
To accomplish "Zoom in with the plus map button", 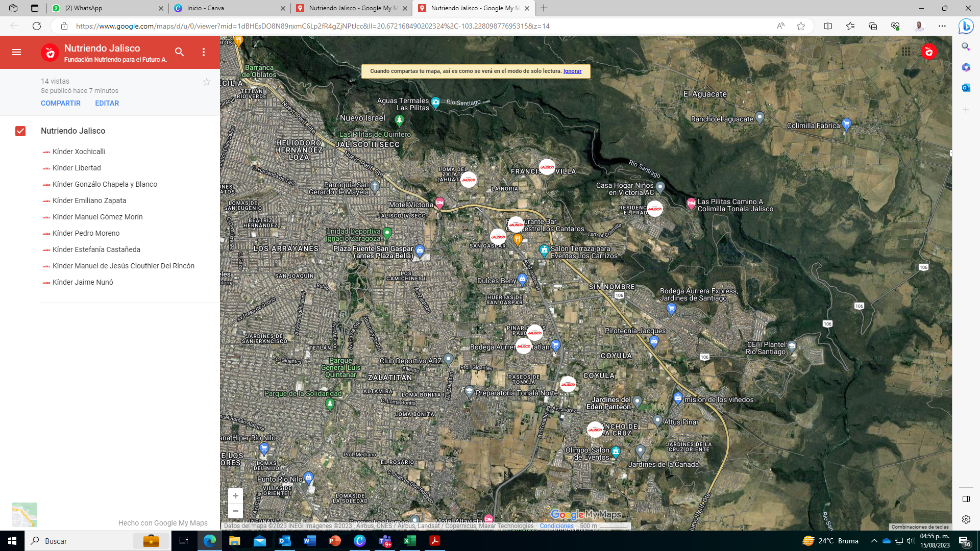I will [235, 496].
